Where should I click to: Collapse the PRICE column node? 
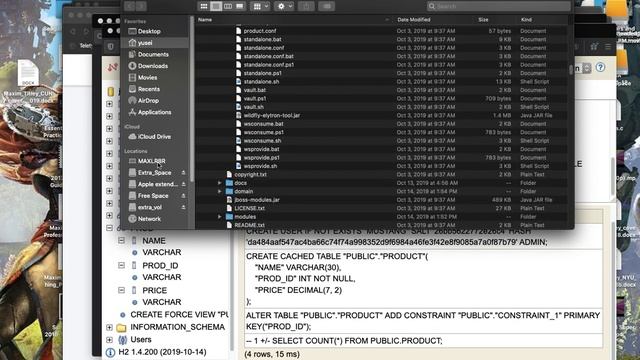[121, 290]
